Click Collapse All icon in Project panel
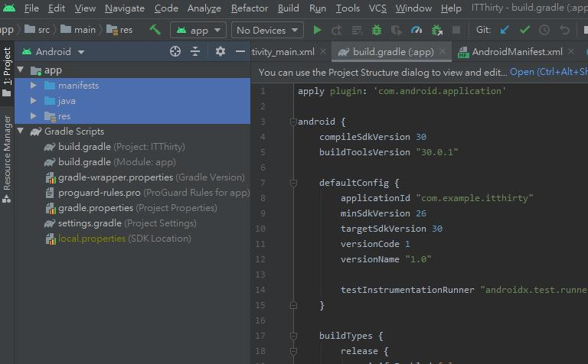588x364 pixels. [x=195, y=51]
